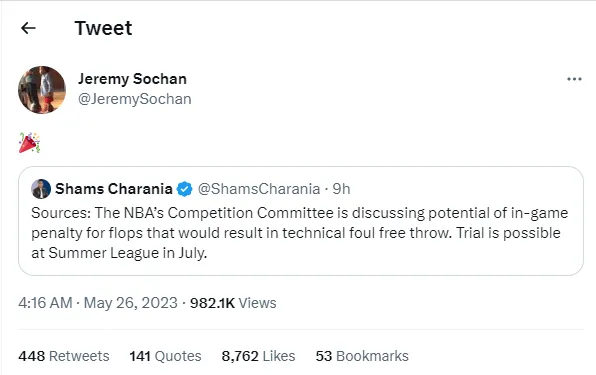The width and height of the screenshot is (596, 375).
Task: Open Jeremy Sochan's profile picture
Action: pyautogui.click(x=42, y=90)
